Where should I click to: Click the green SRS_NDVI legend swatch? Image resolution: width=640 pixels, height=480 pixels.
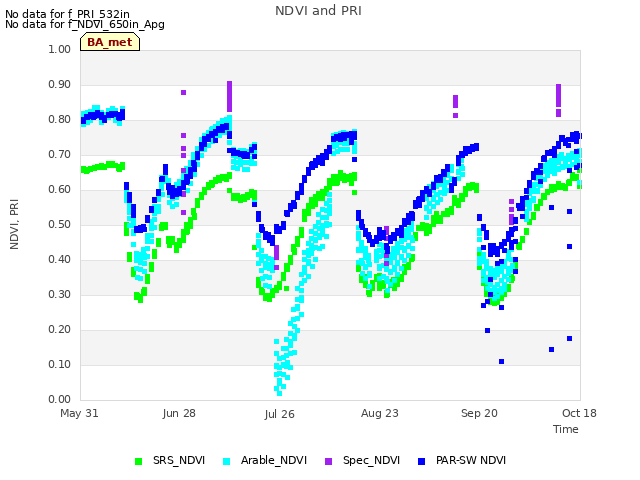point(138,461)
